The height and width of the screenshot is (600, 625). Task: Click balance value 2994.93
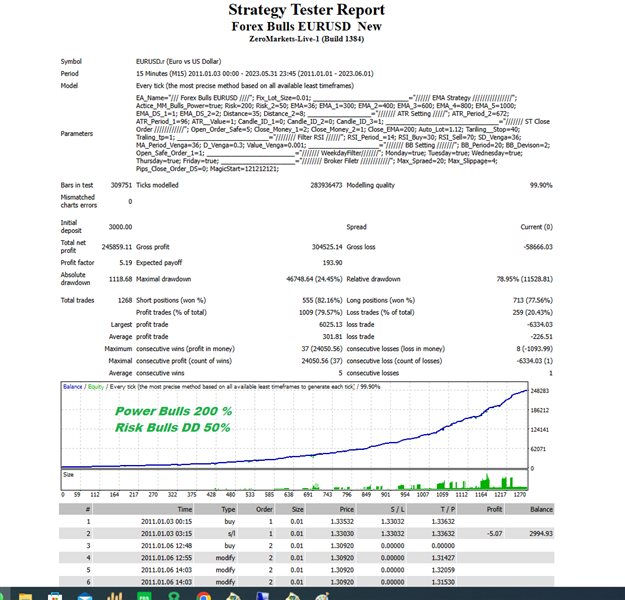point(541,533)
